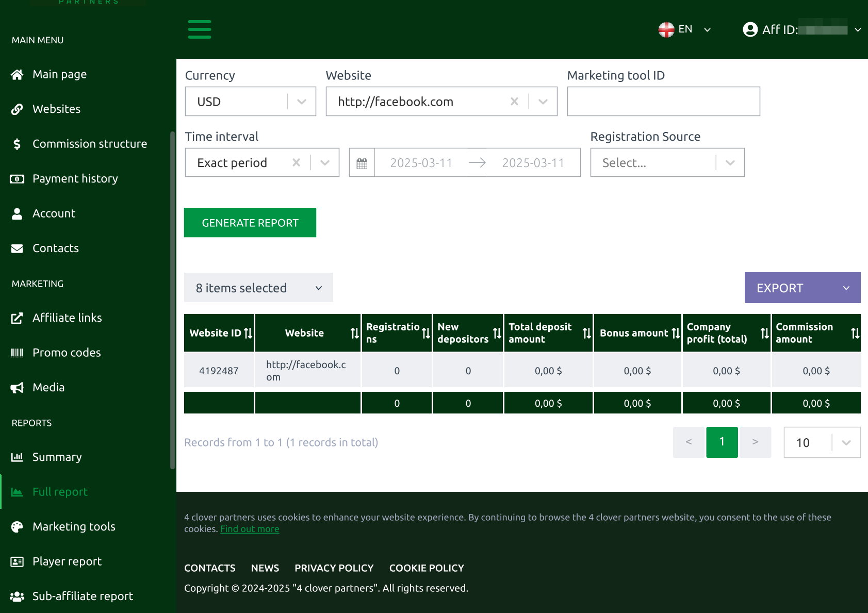Click the external-link icon beside Affiliate links

(x=17, y=318)
